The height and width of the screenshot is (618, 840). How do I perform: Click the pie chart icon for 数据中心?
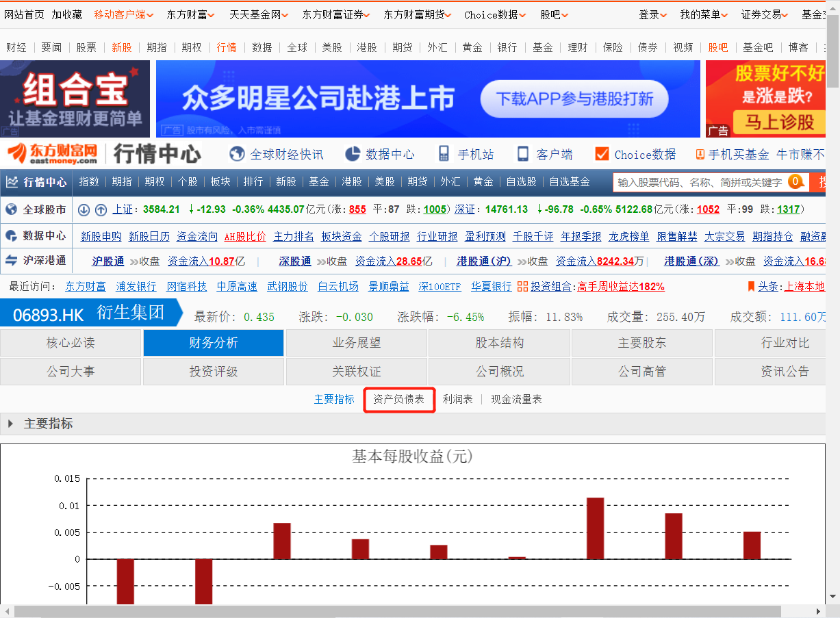pos(353,154)
